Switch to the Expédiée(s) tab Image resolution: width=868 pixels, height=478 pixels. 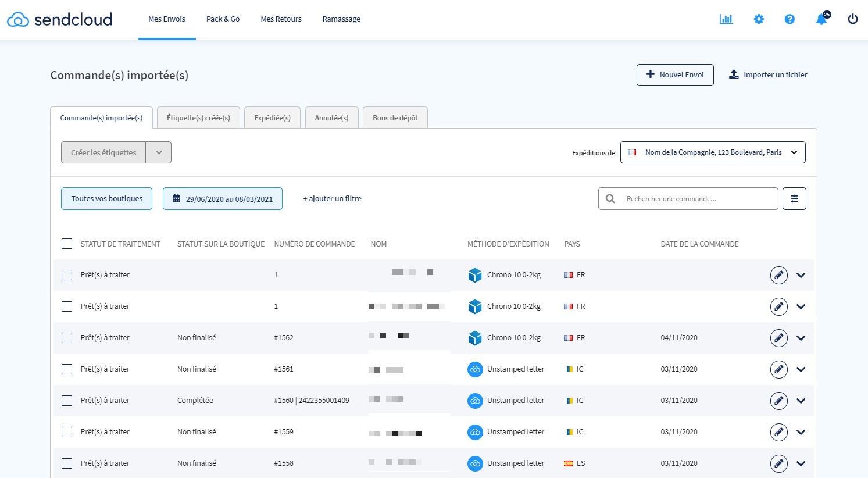point(272,117)
